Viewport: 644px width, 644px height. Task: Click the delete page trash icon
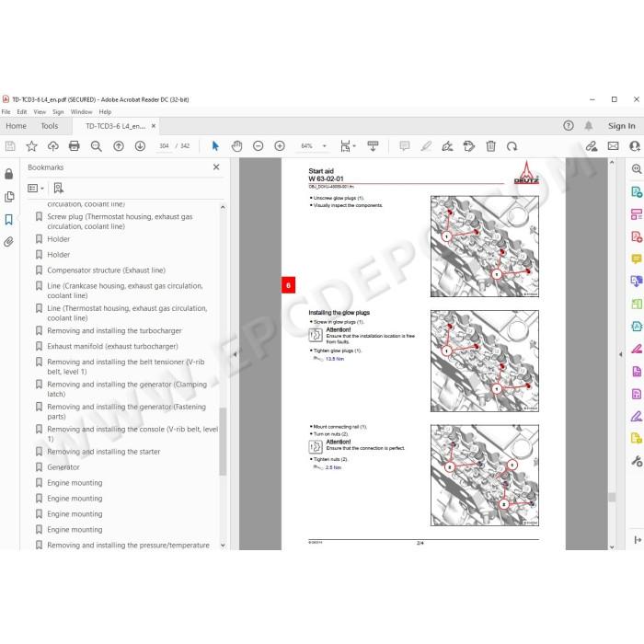pyautogui.click(x=490, y=146)
